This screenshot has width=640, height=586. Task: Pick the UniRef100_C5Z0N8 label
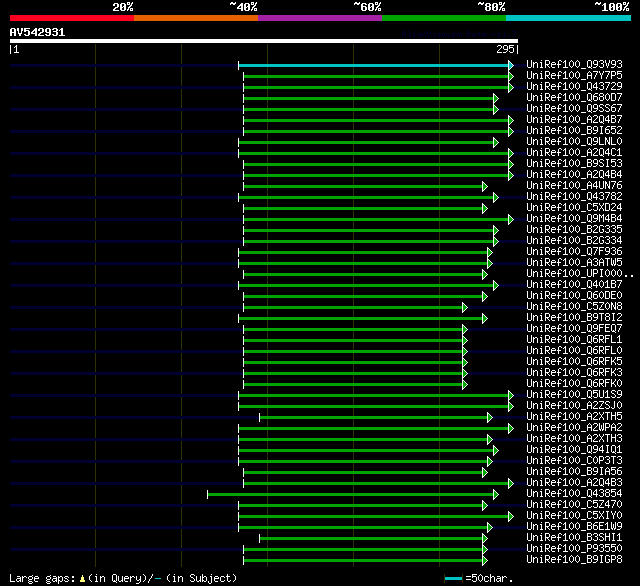pos(574,307)
